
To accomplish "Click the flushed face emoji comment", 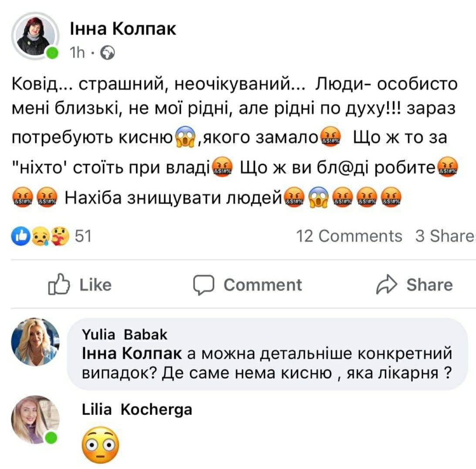I will (x=100, y=445).
